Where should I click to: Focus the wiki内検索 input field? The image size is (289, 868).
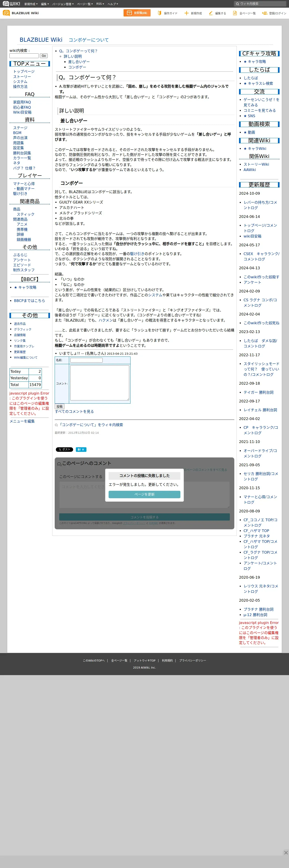pyautogui.click(x=24, y=56)
